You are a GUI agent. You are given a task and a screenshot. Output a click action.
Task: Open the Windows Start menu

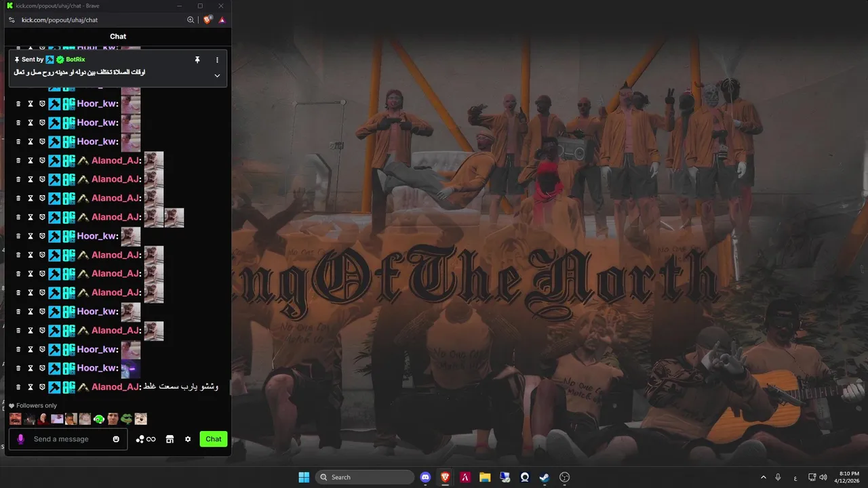point(304,477)
